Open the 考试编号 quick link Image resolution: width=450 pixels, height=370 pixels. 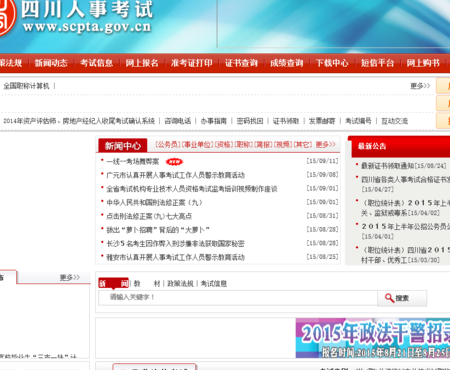(358, 121)
